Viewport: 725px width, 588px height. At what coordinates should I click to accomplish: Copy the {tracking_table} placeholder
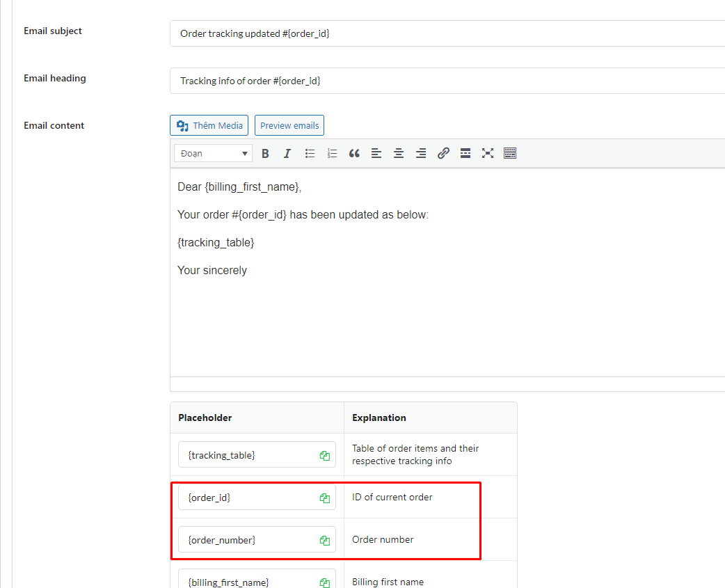point(325,456)
